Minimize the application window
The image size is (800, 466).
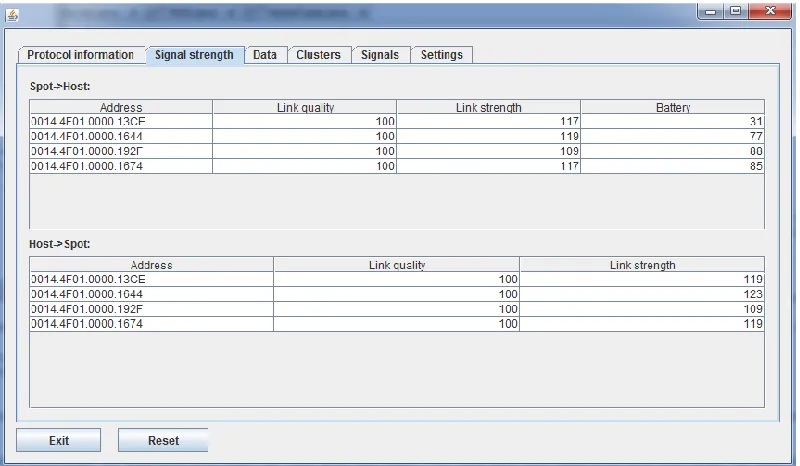click(711, 11)
